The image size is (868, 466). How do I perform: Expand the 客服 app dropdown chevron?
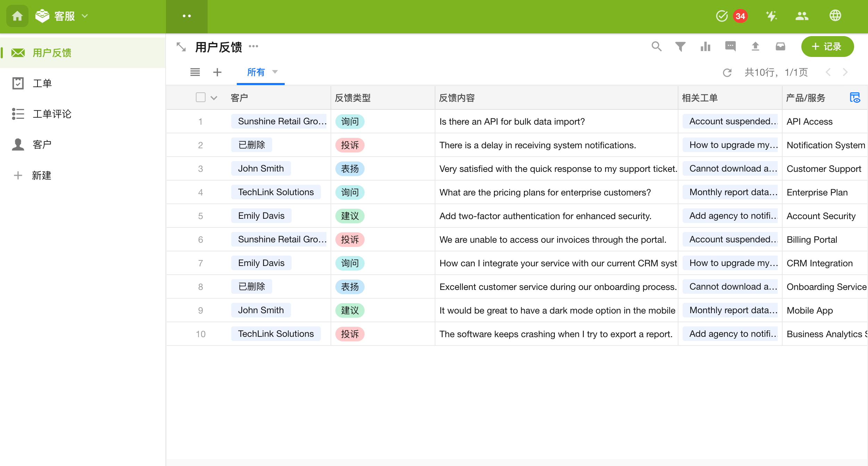(85, 16)
